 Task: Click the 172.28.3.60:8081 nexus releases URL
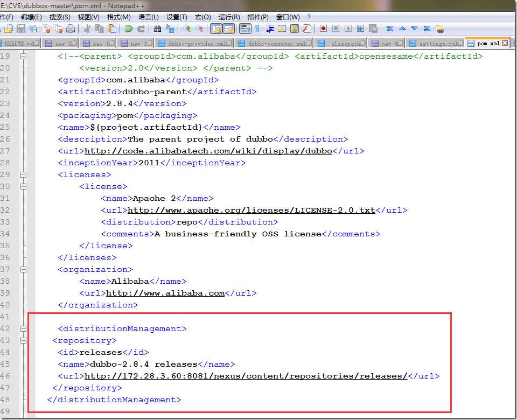coord(246,376)
